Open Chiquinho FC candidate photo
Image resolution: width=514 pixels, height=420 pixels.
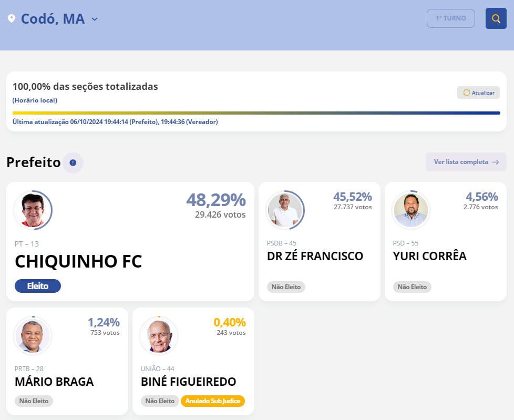33,210
